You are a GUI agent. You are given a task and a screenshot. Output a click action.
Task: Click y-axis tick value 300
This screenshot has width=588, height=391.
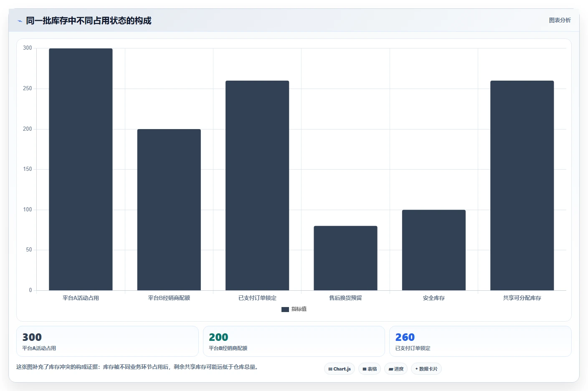click(28, 48)
